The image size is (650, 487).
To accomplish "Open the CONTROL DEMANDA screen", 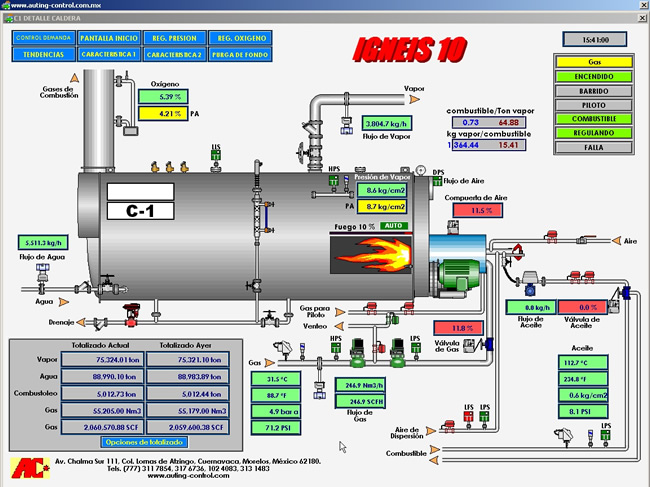I will [44, 38].
